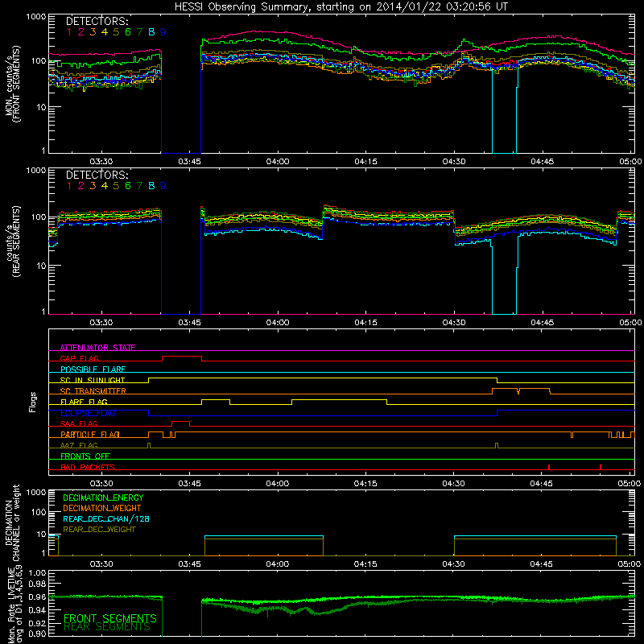This screenshot has width=644, height=644.
Task: Pick green detector 6 in rear segments legend
Action: [x=128, y=186]
